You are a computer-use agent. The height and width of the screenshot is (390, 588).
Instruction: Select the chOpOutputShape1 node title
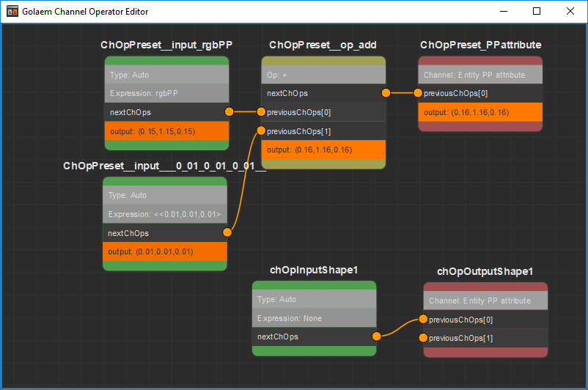tap(485, 271)
